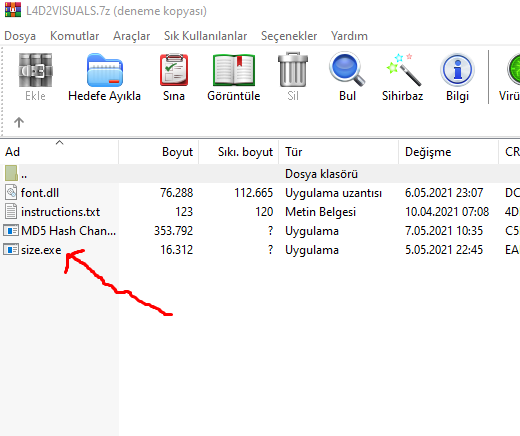This screenshot has width=520, height=436.
Task: Sort by the Boyut column header
Action: click(159, 152)
